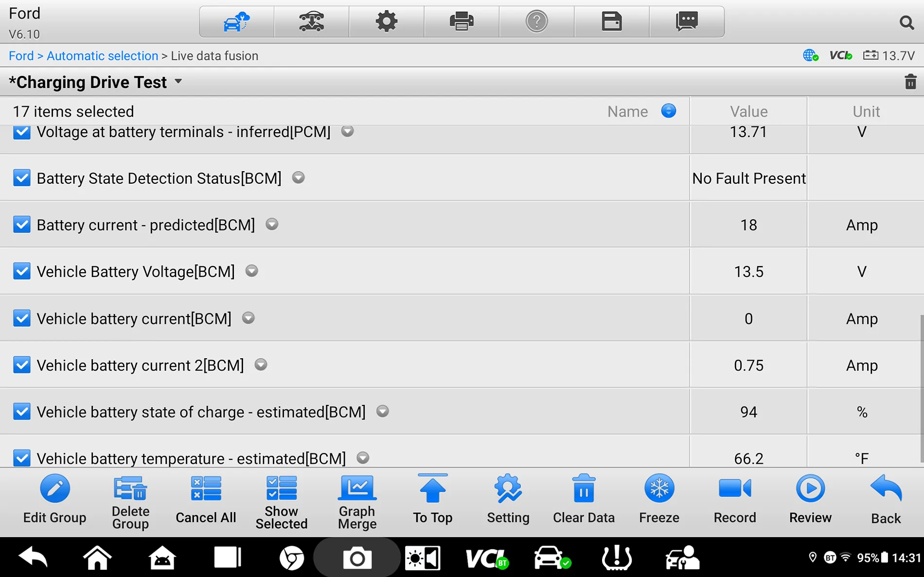
Task: Tap the Clear Data trash icon
Action: (x=584, y=489)
